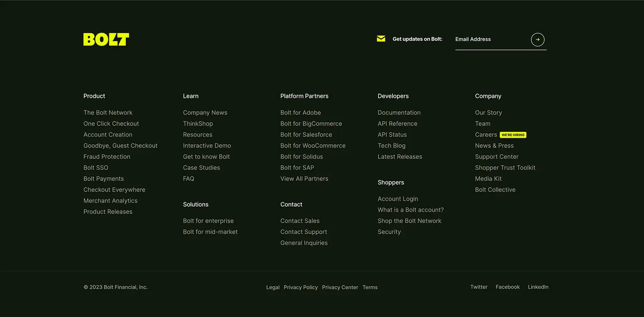644x317 pixels.
Task: Click the yellow envelope mail icon
Action: click(381, 39)
